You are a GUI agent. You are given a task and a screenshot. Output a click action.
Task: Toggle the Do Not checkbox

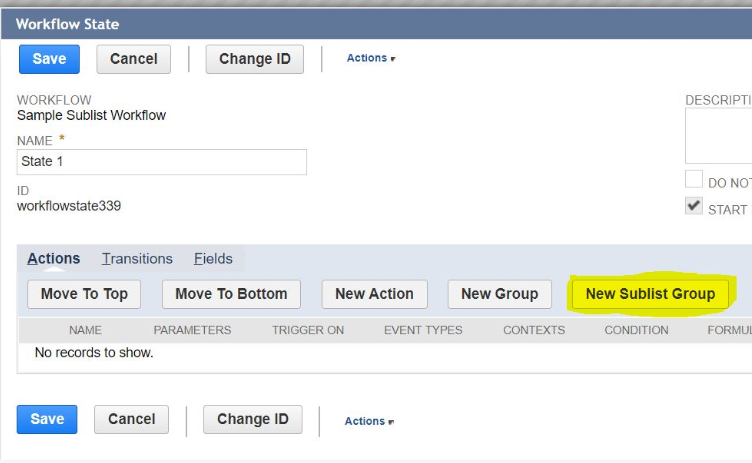(x=693, y=180)
